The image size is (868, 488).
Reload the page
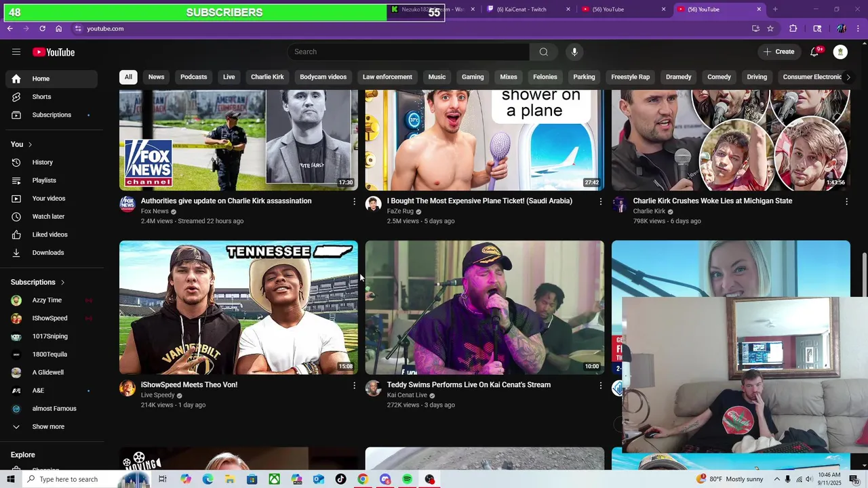click(42, 28)
